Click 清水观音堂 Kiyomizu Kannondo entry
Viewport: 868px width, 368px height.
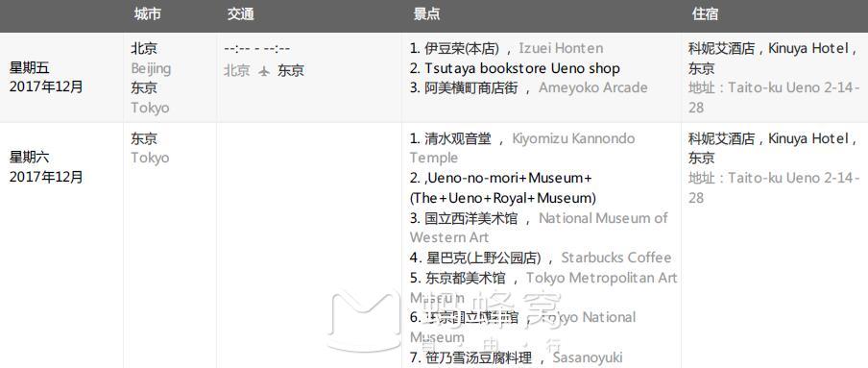coord(522,148)
